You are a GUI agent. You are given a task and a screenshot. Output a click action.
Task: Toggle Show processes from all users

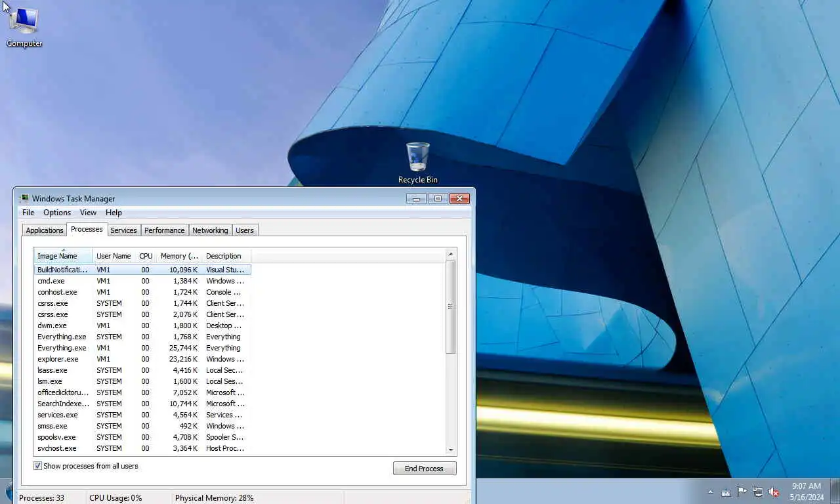(x=86, y=466)
